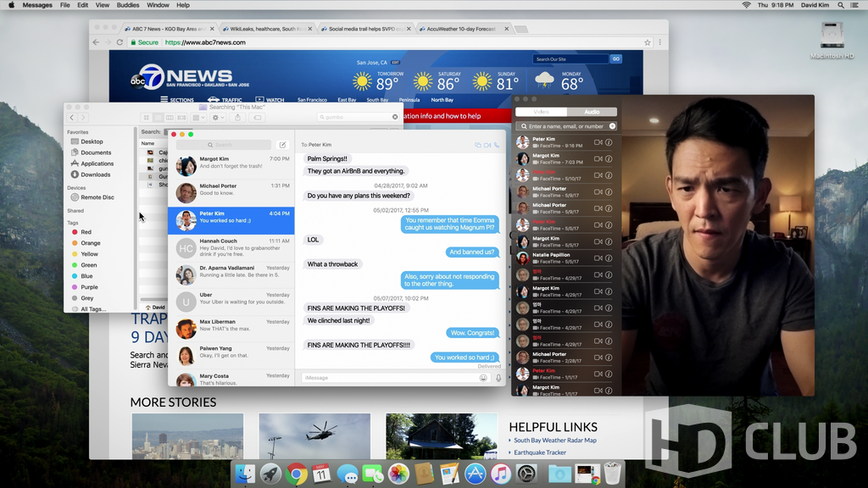This screenshot has width=868, height=488.
Task: Switch to the AccuWeather 10-day Forecast tab
Action: point(463,29)
